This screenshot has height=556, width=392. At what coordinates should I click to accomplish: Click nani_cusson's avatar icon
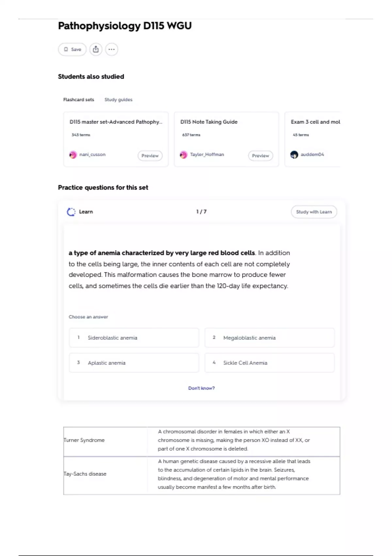73,155
